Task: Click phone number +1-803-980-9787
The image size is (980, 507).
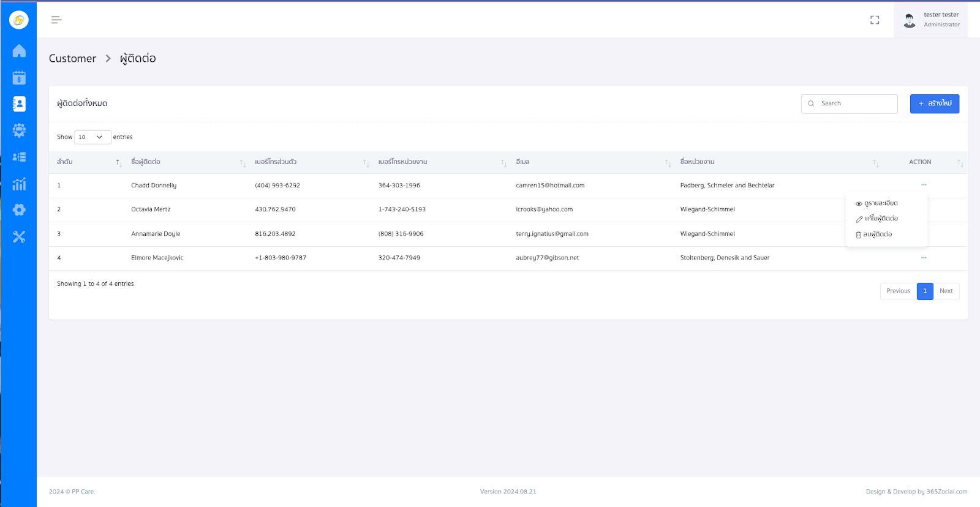Action: pyautogui.click(x=281, y=258)
